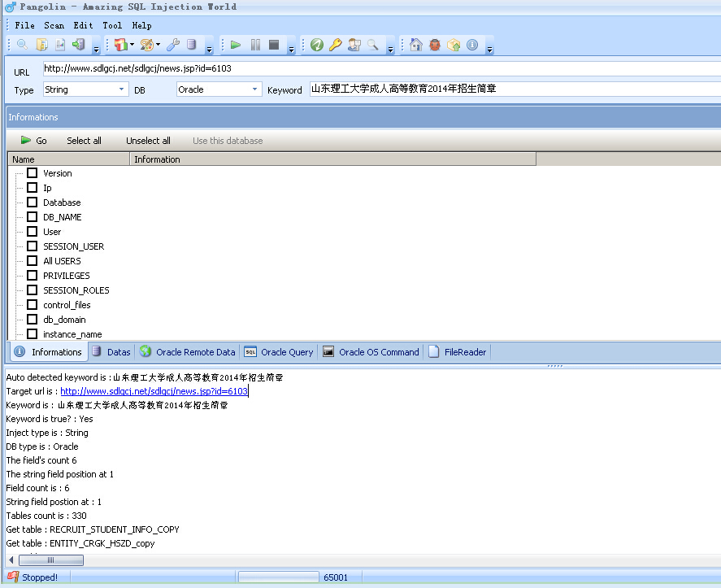Viewport: 721px width, 588px height.
Task: Open the Edit menu
Action: tap(83, 26)
